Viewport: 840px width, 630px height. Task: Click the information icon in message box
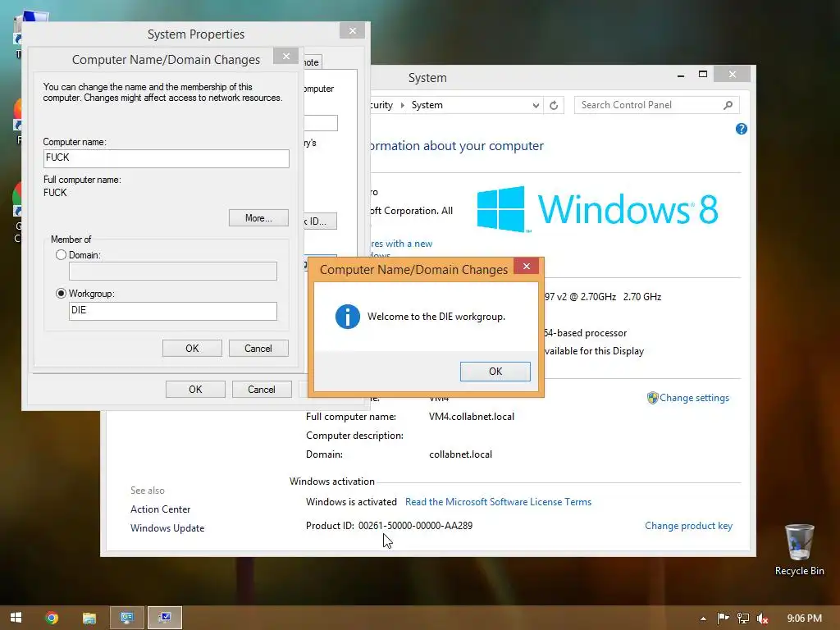[347, 317]
